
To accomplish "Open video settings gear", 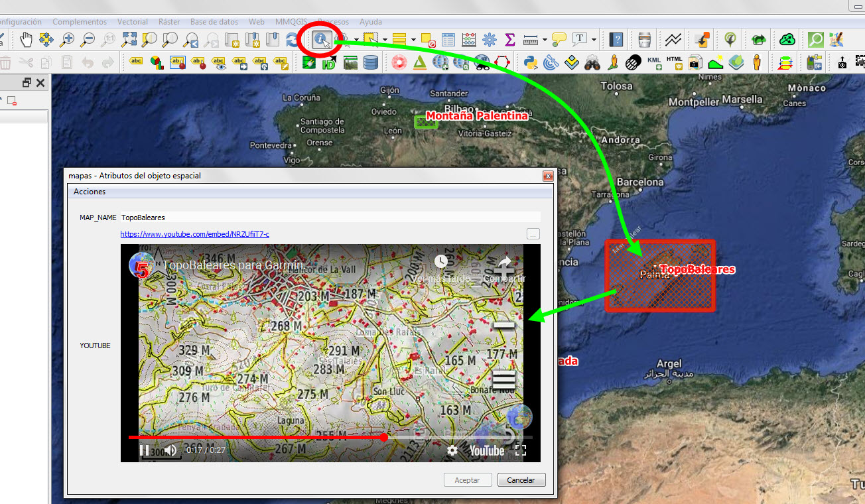I will click(452, 450).
